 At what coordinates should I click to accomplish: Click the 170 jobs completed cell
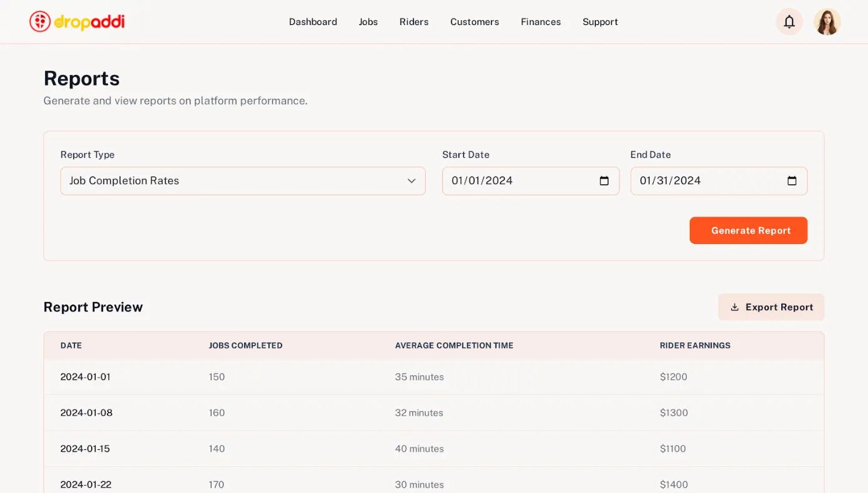(x=217, y=485)
